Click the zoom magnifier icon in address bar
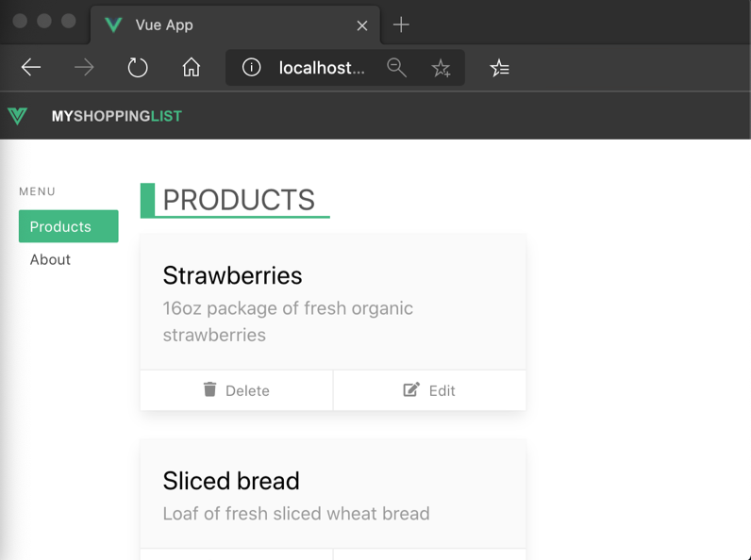Viewport: 751px width, 560px height. coord(396,68)
